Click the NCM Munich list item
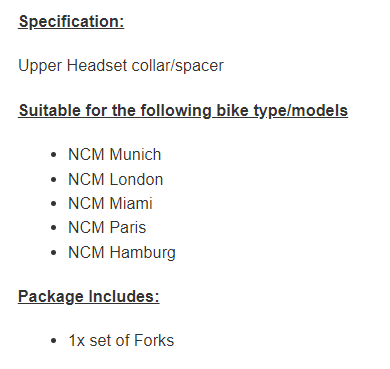Viewport: 390px width, 369px height. [x=114, y=154]
